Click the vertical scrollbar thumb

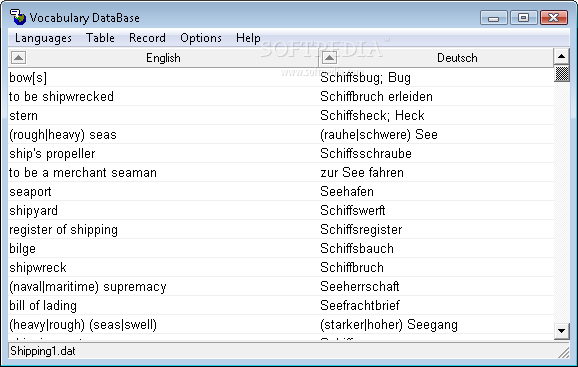[x=561, y=73]
